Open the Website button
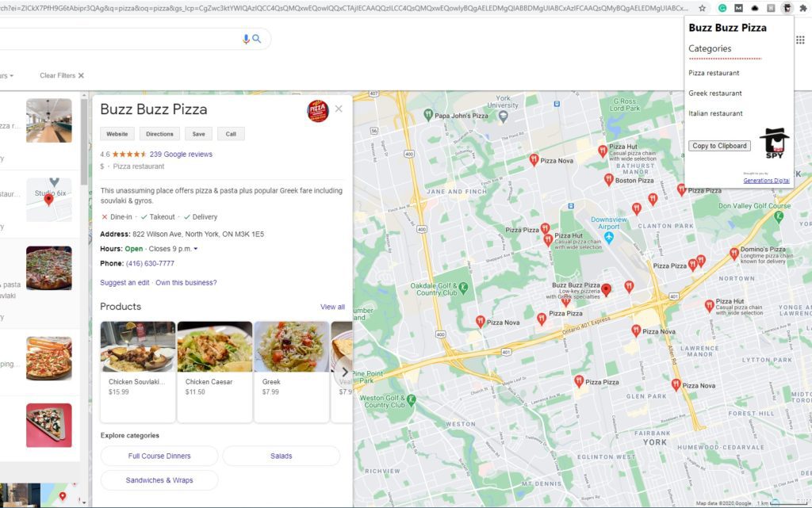 click(117, 134)
